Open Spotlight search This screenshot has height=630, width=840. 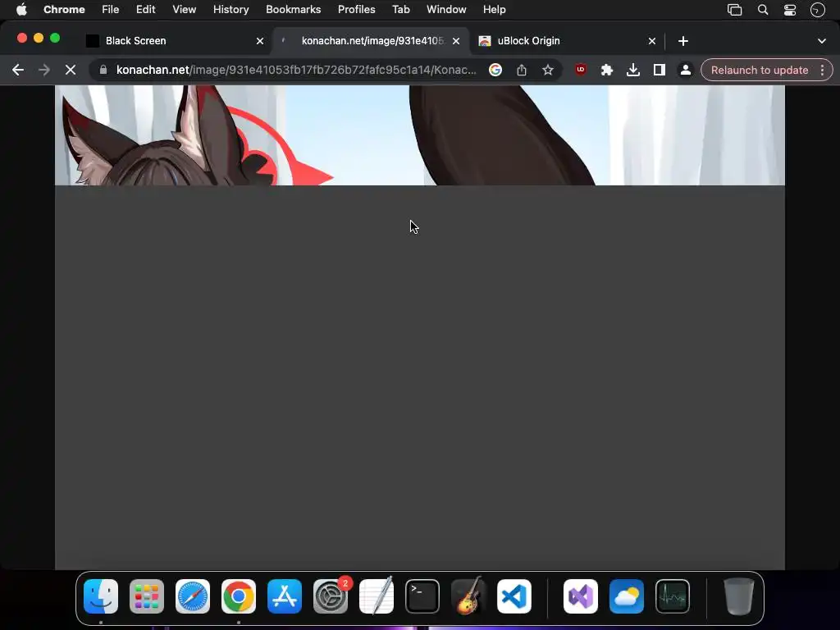point(763,10)
